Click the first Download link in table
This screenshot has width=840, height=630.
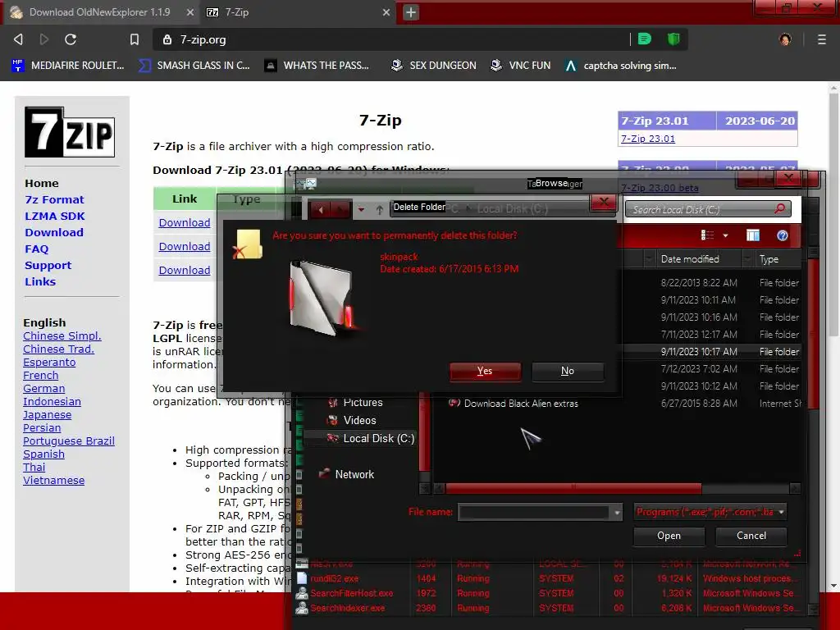[185, 223]
